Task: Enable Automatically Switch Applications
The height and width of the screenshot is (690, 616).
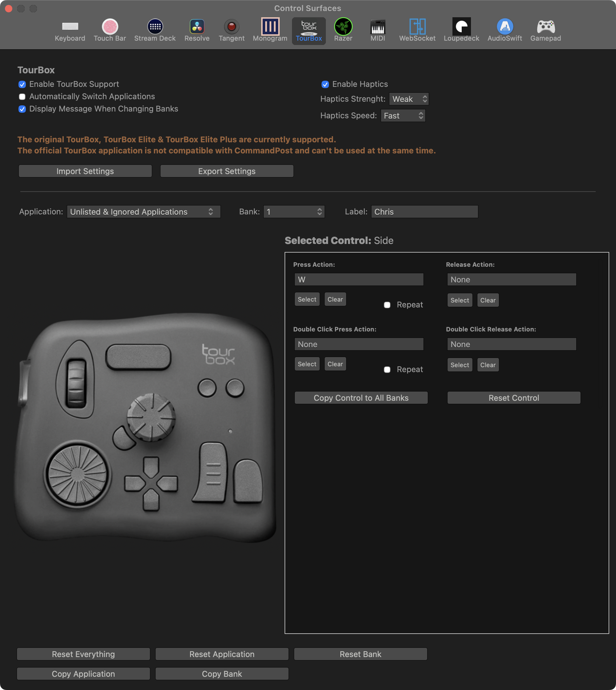Action: pyautogui.click(x=22, y=97)
